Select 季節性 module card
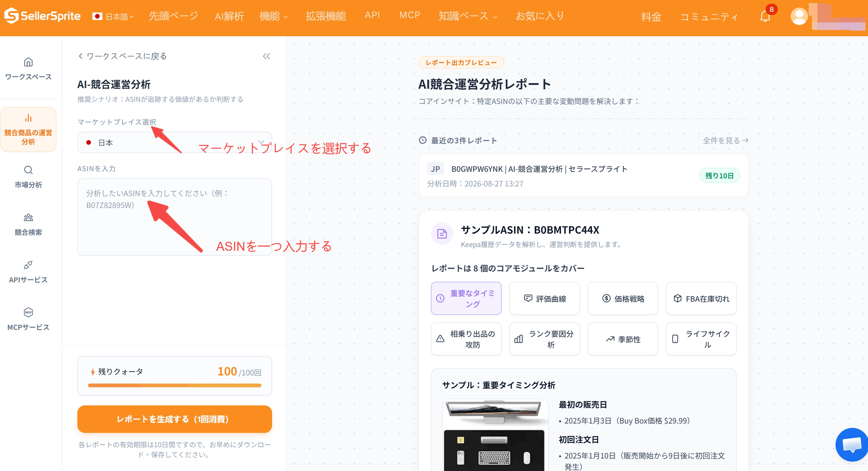Image resolution: width=868 pixels, height=471 pixels. point(623,339)
